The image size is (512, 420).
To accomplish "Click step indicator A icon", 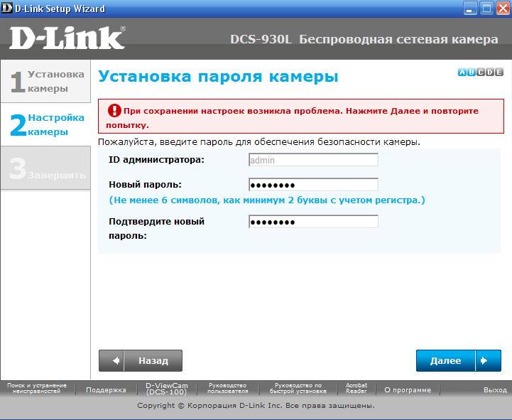I will coord(462,72).
